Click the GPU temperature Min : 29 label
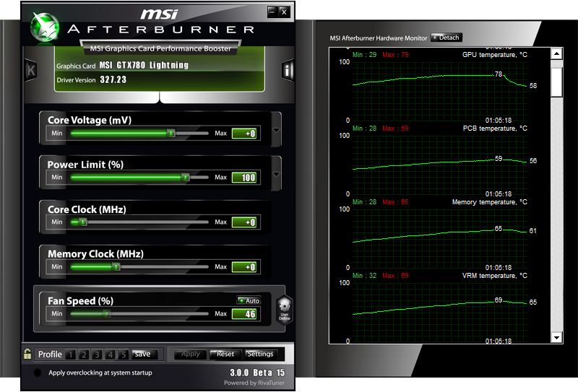Screen dimensions: 578x392 point(364,55)
